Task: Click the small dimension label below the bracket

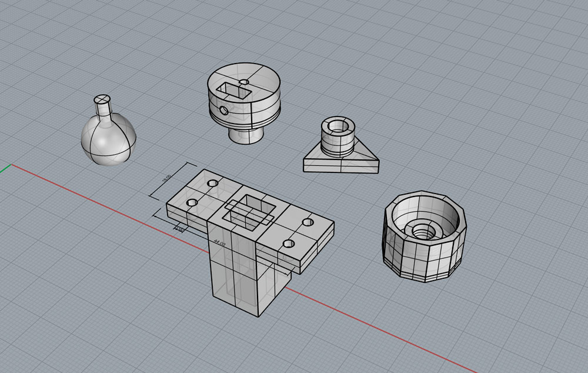Action: [179, 229]
